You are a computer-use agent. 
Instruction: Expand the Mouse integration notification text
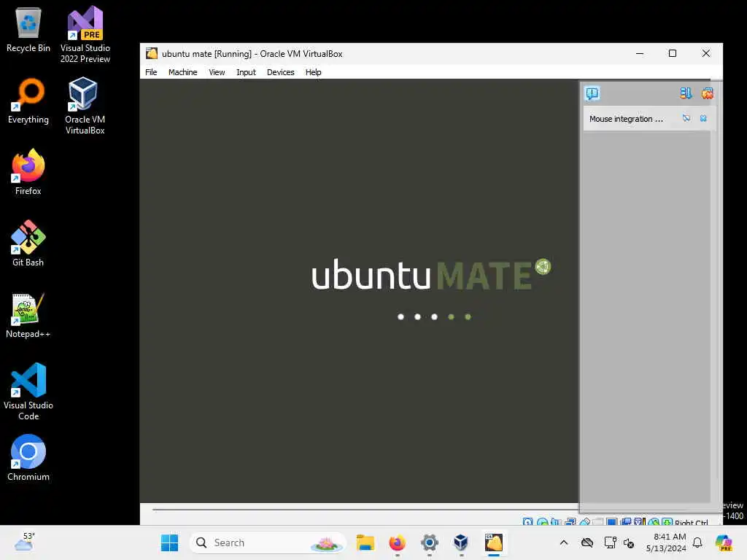tap(626, 119)
